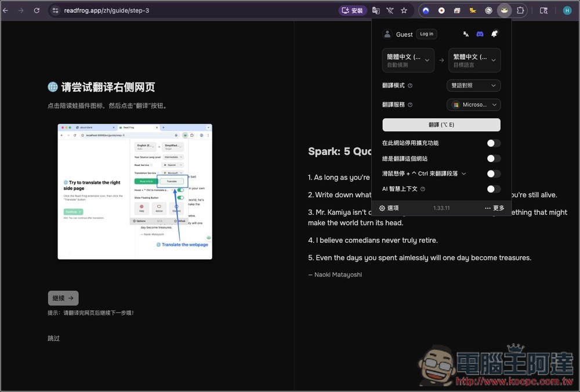This screenshot has height=392, width=580.
Task: Open site info icon left of URL
Action: pyautogui.click(x=56, y=10)
